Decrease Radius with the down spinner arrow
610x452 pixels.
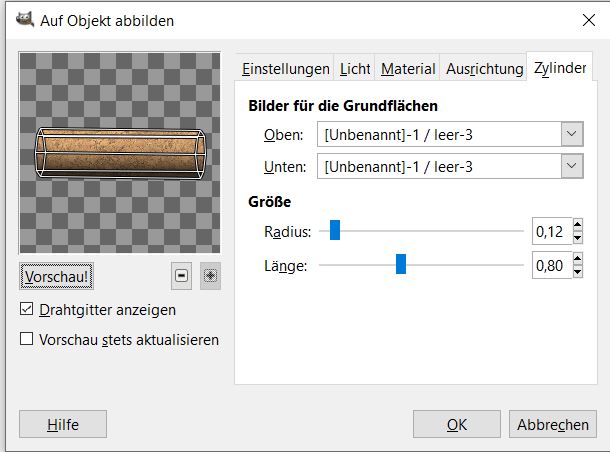pyautogui.click(x=578, y=237)
